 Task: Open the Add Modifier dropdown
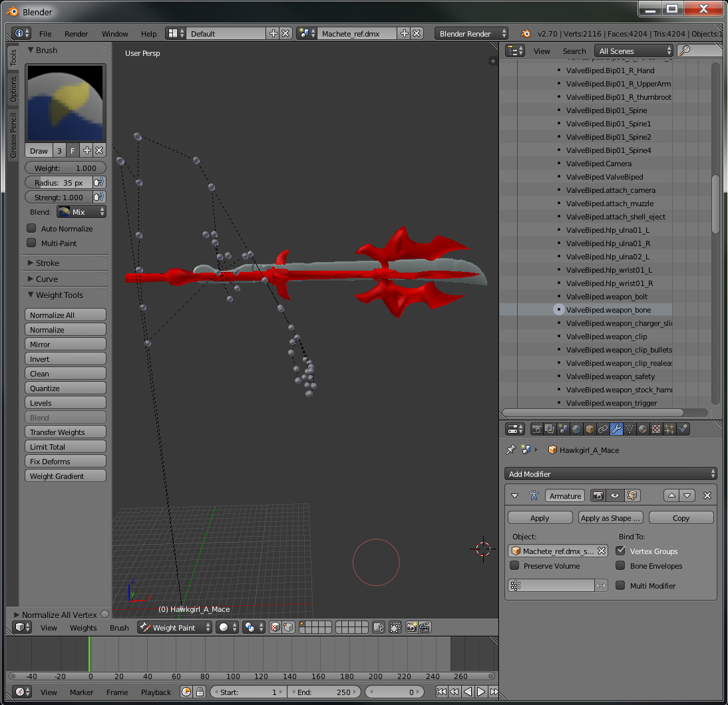click(x=610, y=474)
